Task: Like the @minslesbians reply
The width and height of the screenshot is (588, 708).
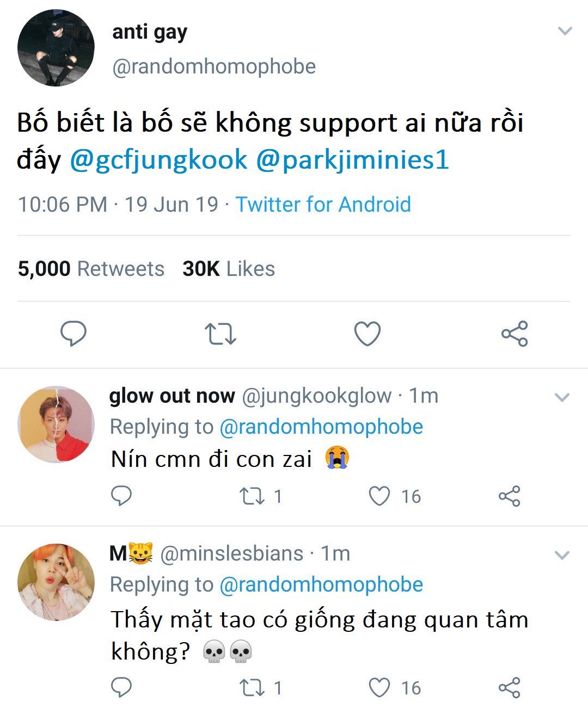Action: tap(379, 687)
